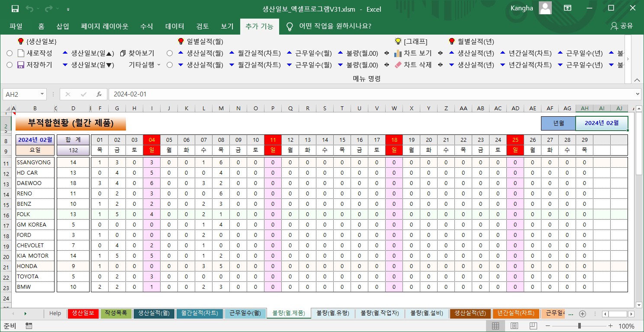Open Customize Quick Access Toolbar dropdown
The height and width of the screenshot is (332, 644).
point(68,9)
